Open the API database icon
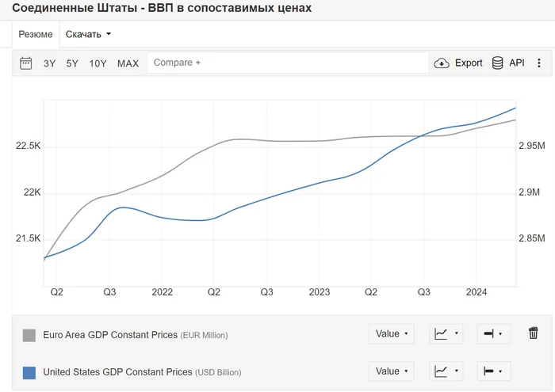 [497, 63]
